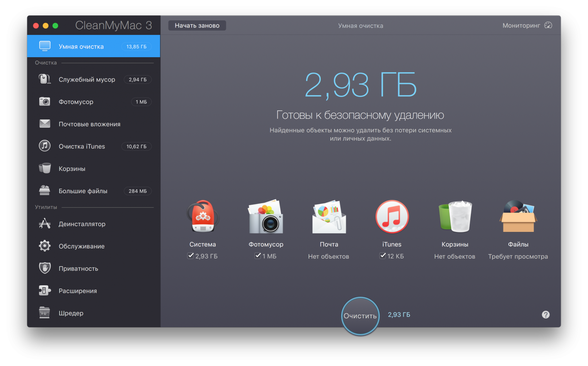Click the 13,85 ГБ size badge
Image resolution: width=588 pixels, height=366 pixels.
(x=136, y=46)
